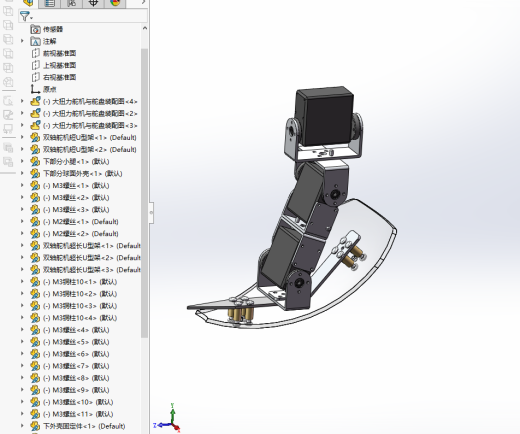Select the top black servo box in the model
This screenshot has width=520, height=434.
(325, 116)
